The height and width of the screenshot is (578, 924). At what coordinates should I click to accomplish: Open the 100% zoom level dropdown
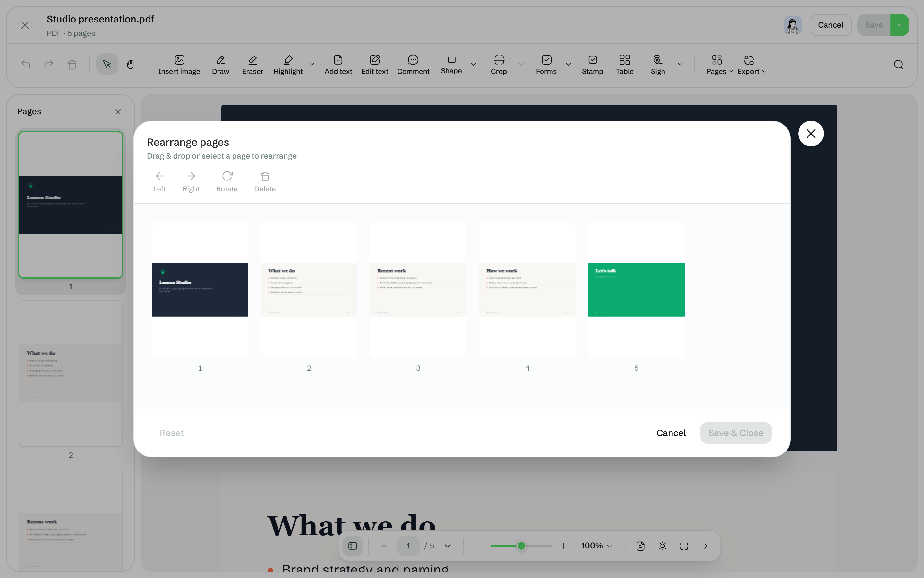[596, 546]
